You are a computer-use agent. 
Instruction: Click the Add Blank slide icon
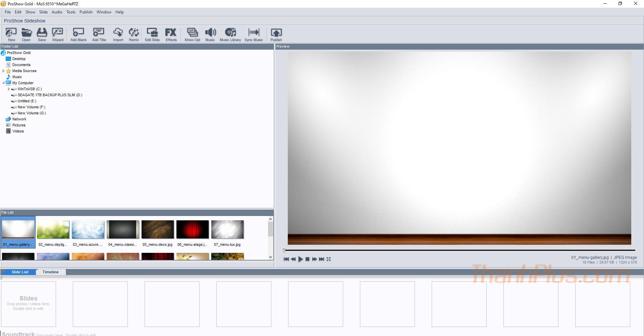point(78,35)
